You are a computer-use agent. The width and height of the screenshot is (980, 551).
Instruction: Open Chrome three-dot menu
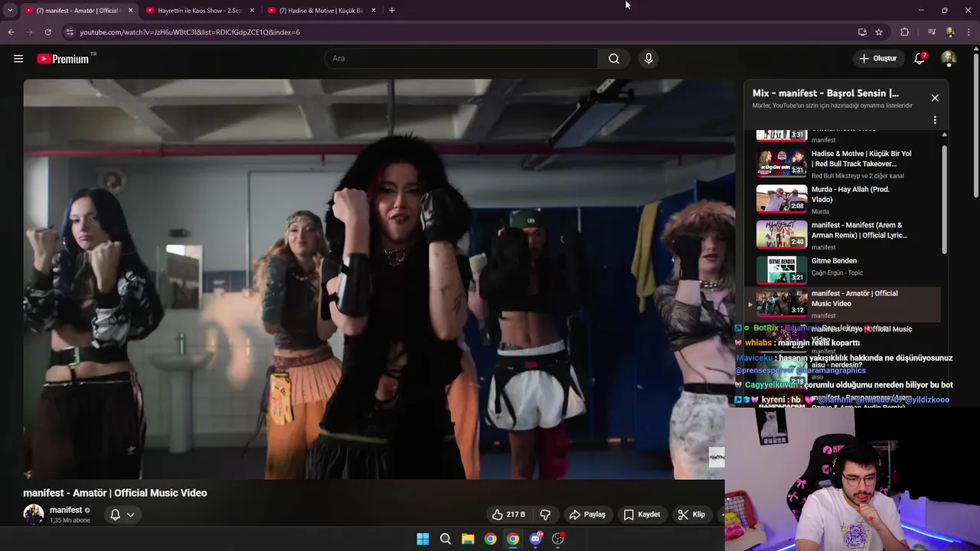969,32
